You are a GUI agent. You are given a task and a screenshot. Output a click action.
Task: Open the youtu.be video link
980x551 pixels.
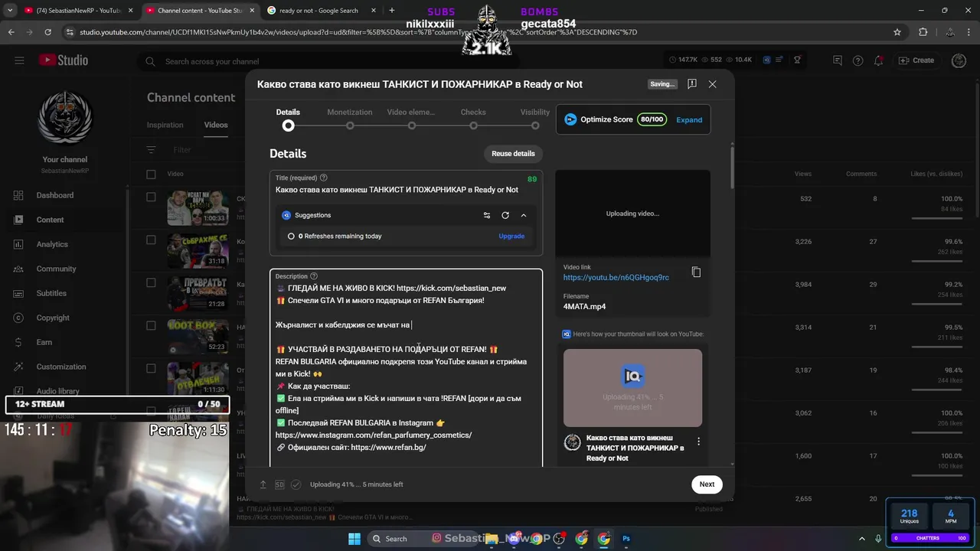[x=616, y=278]
